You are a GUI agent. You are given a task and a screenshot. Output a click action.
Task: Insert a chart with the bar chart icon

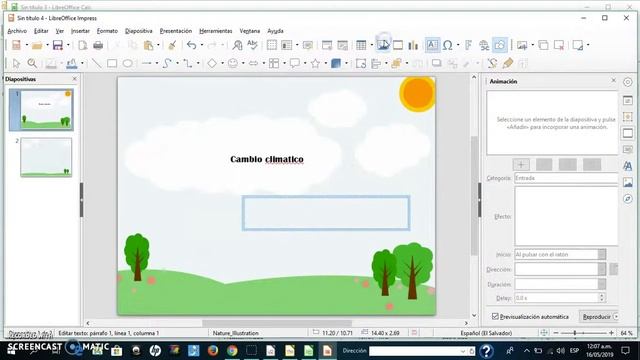coord(413,45)
